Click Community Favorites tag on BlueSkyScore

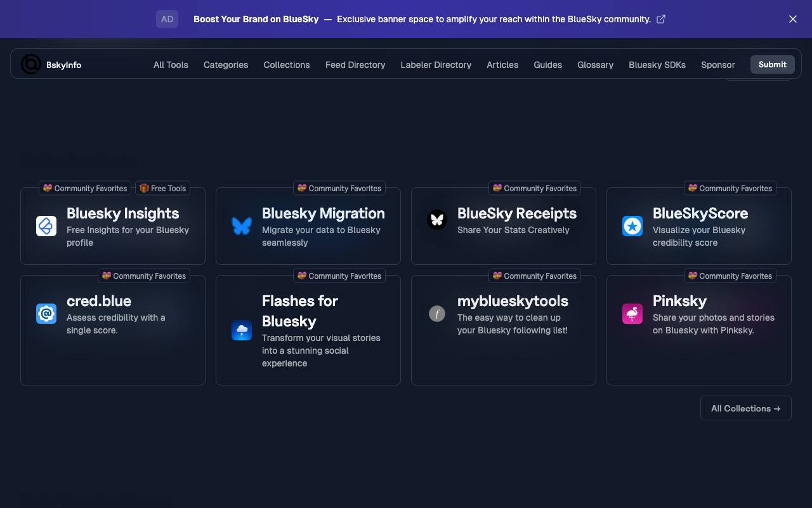[730, 188]
